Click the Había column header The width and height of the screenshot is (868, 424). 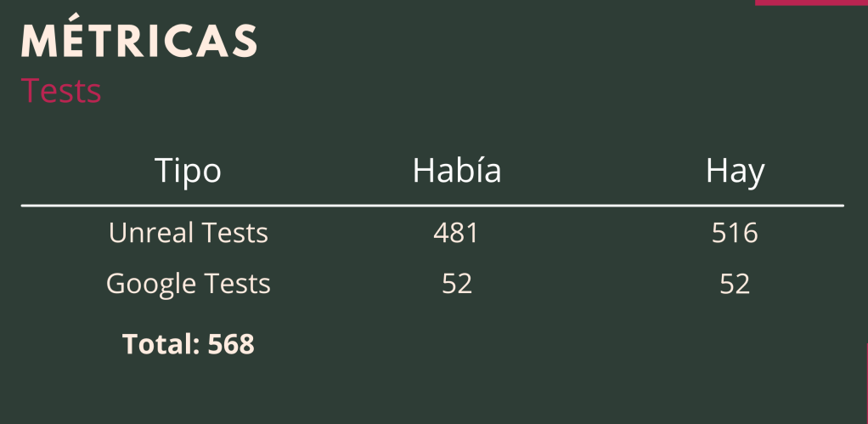[457, 171]
